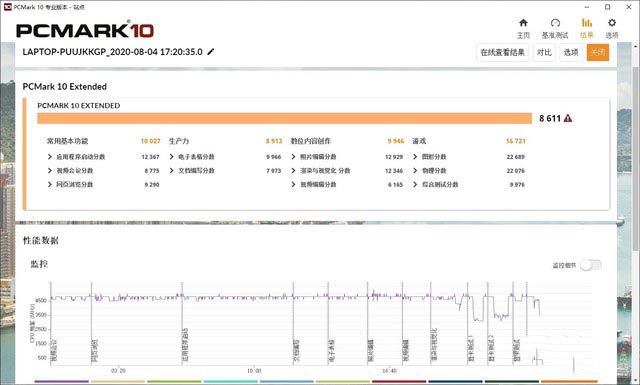Click the 生产力 score 8 913
Image resolution: width=640 pixels, height=385 pixels.
point(274,141)
